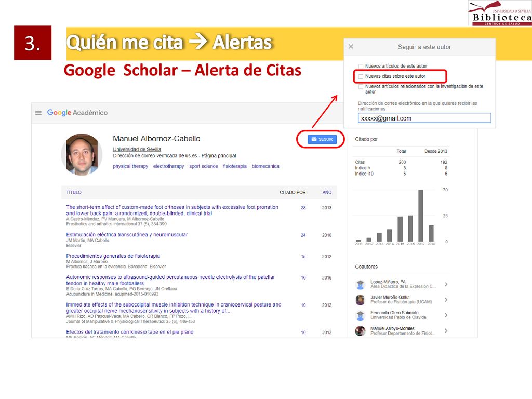Open 'Estimulación eléctrica transcutánea y neuromuscular' article
Viewport: 532px width, 399px height.
[127, 235]
